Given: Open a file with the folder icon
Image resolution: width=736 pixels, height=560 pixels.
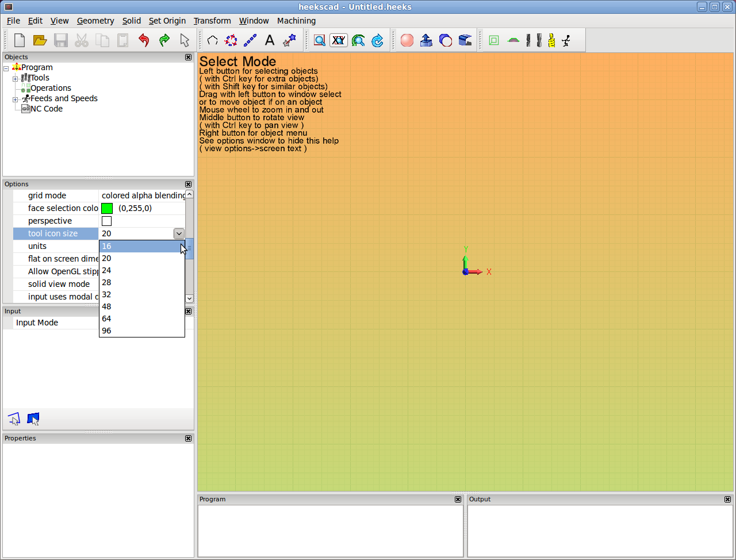Looking at the screenshot, I should pos(40,40).
